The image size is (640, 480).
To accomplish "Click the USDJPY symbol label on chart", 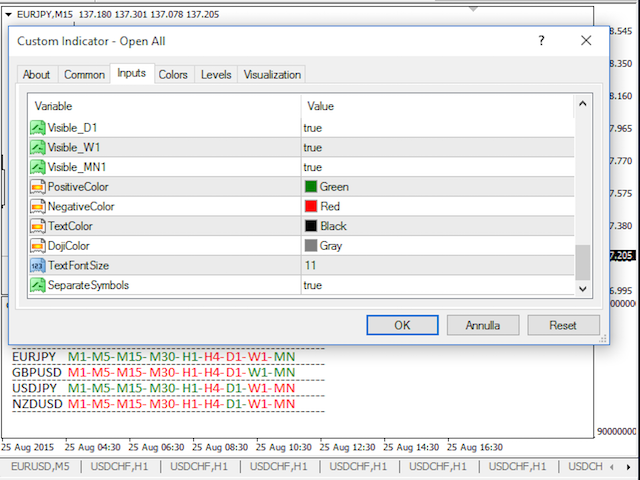I will [34, 388].
